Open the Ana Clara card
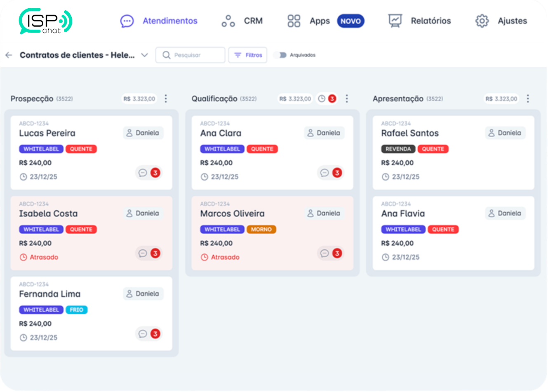 click(x=272, y=153)
